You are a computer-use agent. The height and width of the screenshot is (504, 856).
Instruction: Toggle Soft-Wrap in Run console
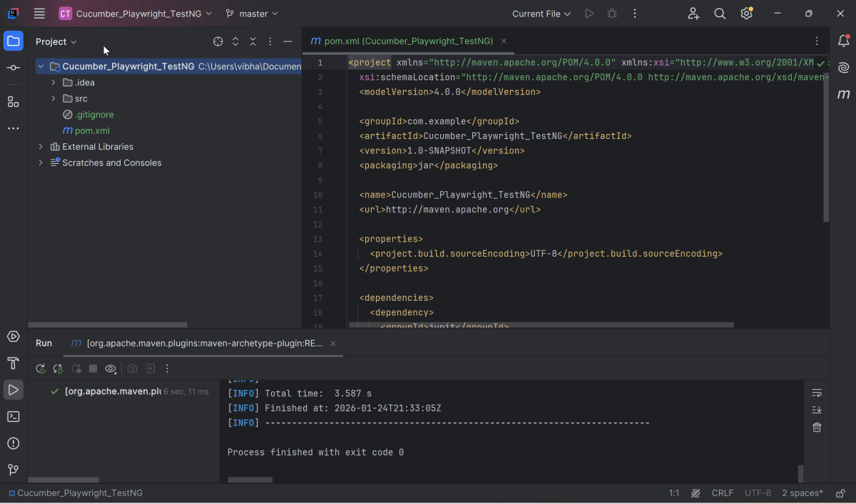(817, 393)
